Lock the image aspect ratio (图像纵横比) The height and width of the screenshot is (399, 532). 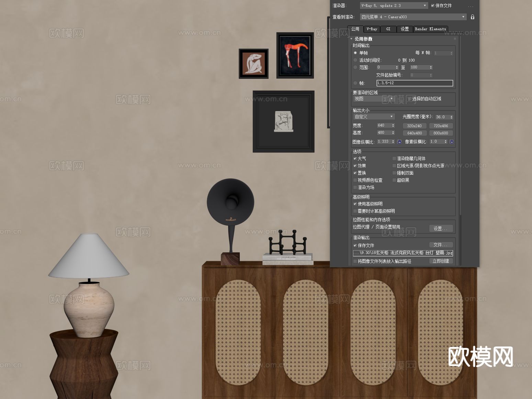pos(399,142)
